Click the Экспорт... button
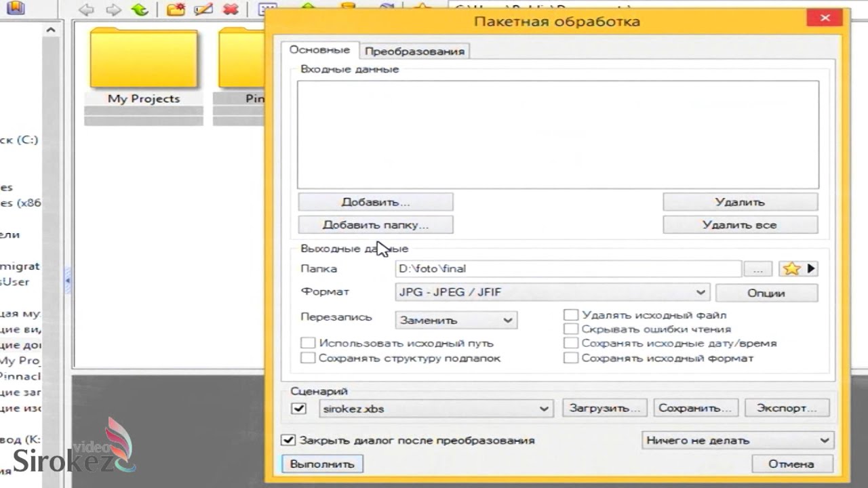 pos(787,408)
